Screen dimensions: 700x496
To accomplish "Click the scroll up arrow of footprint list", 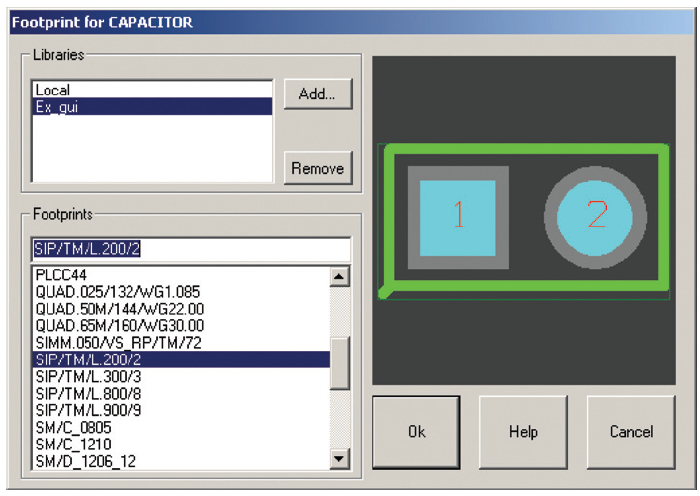I will click(339, 277).
